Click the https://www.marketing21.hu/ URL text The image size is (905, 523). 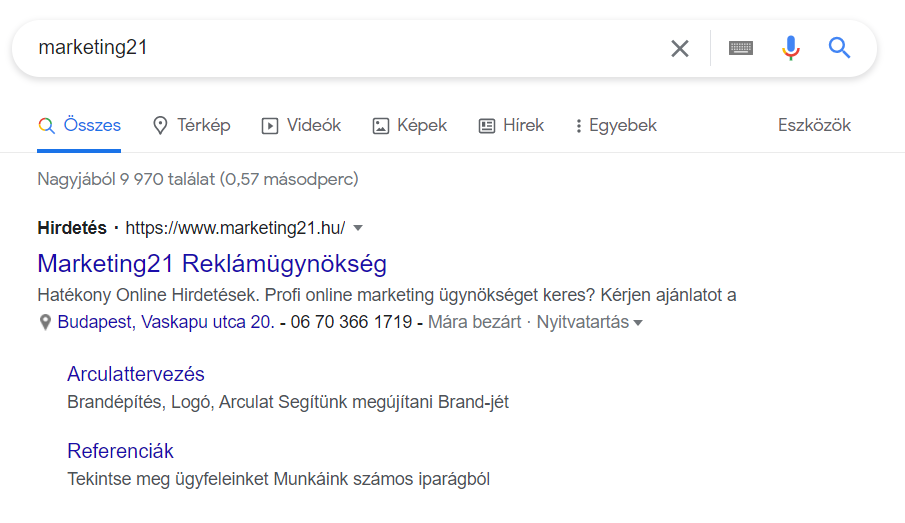[235, 228]
